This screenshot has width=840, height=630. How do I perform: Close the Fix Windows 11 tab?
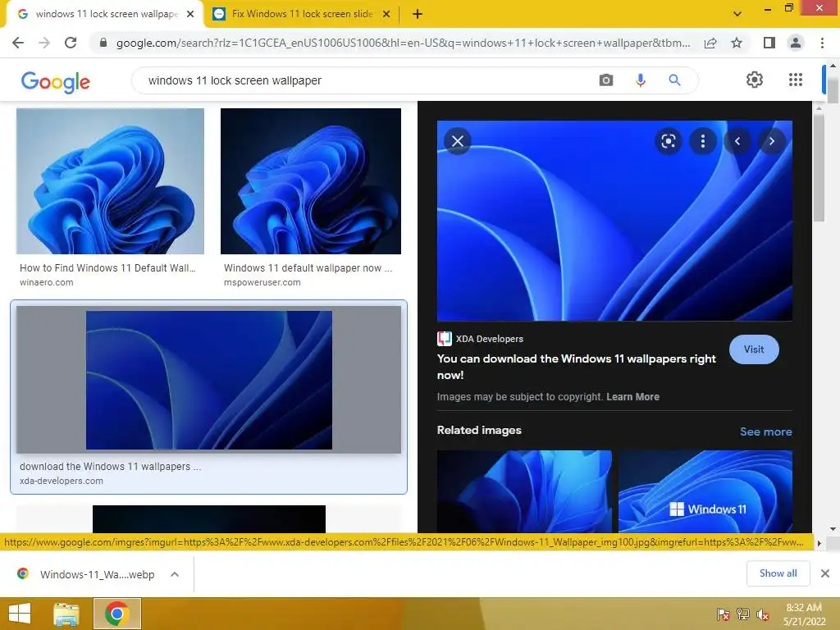(x=386, y=14)
